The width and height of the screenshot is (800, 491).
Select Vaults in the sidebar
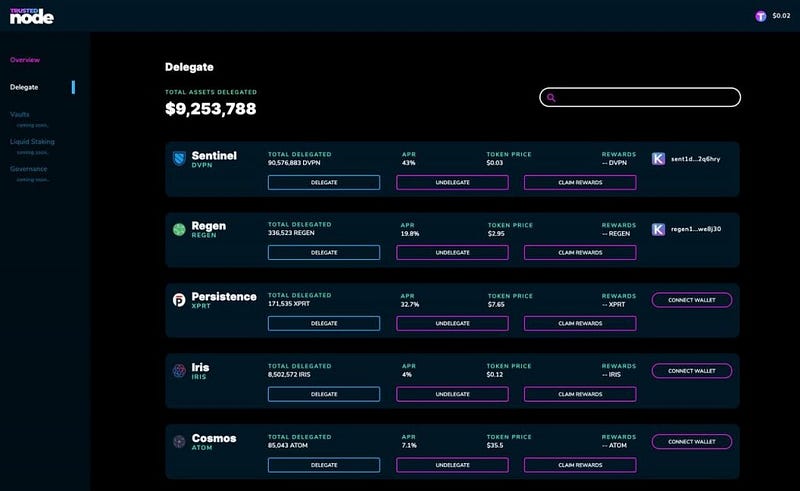(x=19, y=114)
